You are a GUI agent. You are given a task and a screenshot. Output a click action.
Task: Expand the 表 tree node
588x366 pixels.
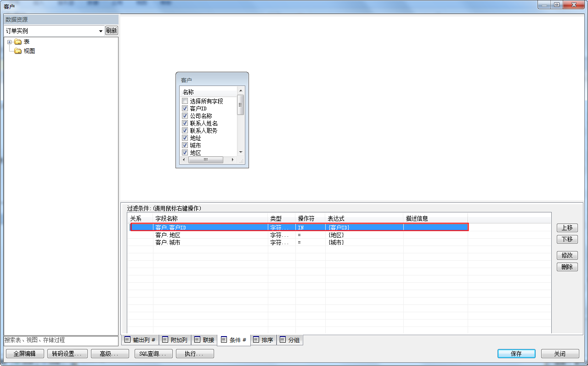coord(9,42)
